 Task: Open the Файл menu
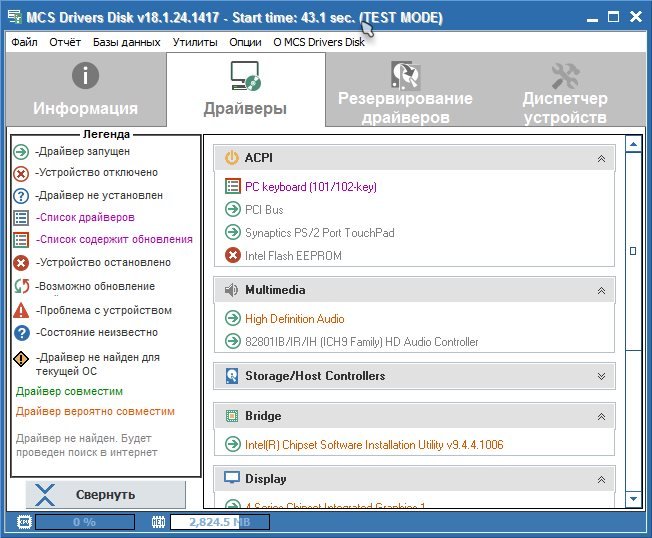tap(24, 42)
